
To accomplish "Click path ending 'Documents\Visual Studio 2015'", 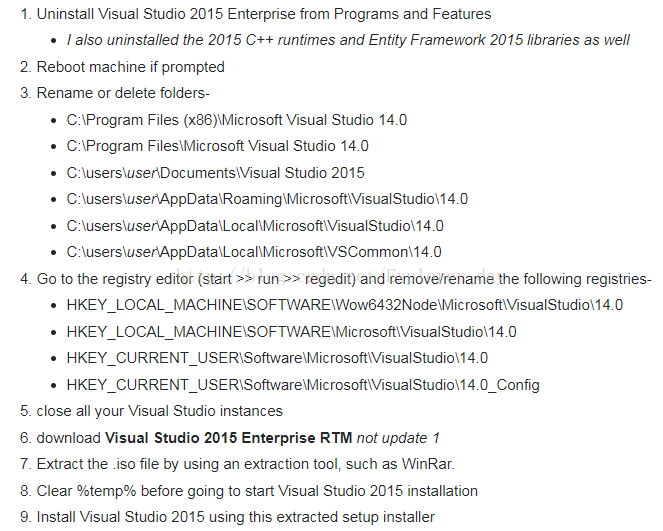I will pos(215,173).
